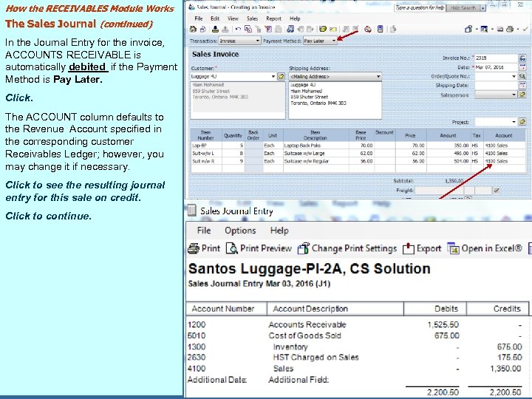Open the Edit menu in Sales Journal window
Viewport: 532px width, 399px height.
coord(215,18)
